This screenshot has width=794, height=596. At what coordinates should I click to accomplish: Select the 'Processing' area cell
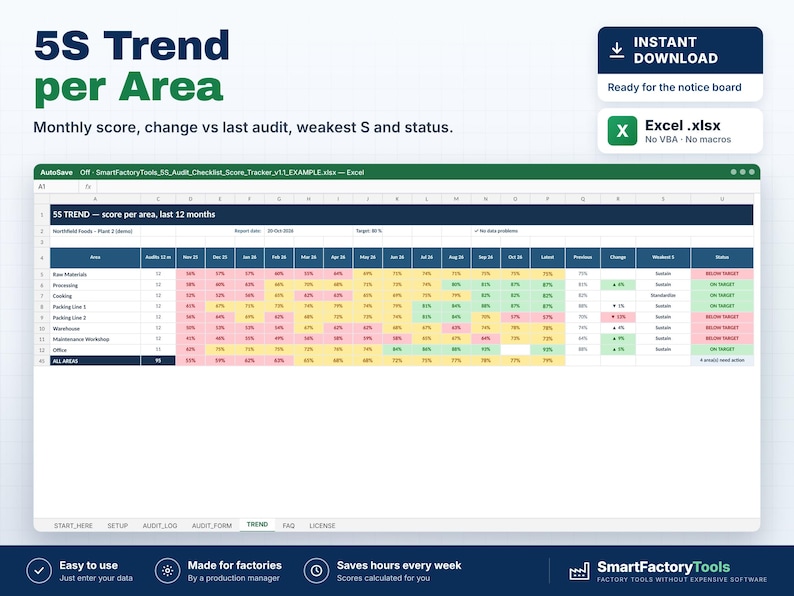tap(95, 285)
